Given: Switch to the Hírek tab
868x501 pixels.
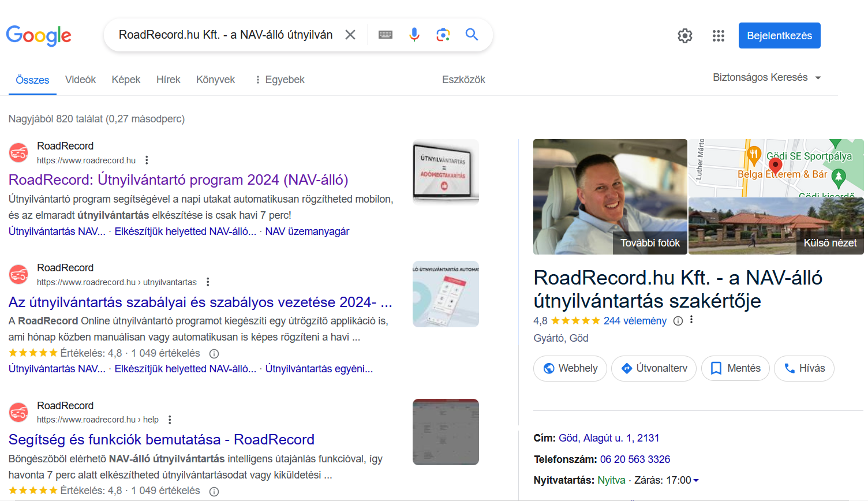Looking at the screenshot, I should 169,80.
